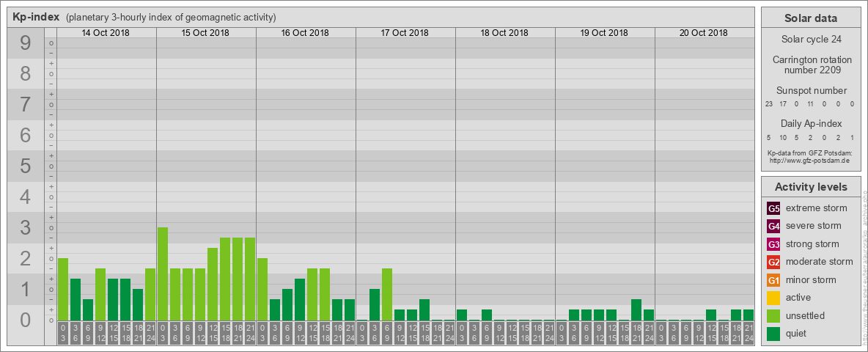Select the 'minor storm' legend label
This screenshot has height=352, width=868.
pos(811,279)
